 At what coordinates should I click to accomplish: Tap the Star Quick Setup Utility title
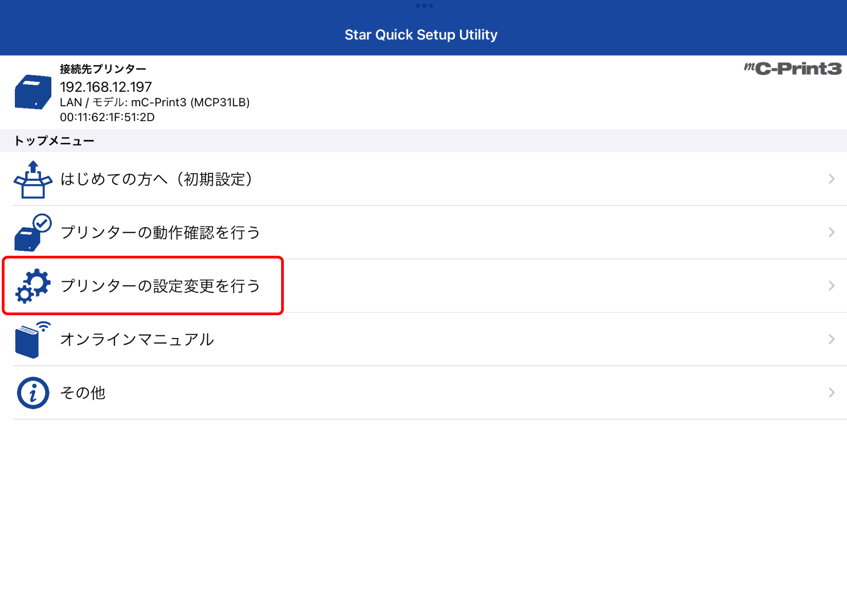(x=421, y=35)
